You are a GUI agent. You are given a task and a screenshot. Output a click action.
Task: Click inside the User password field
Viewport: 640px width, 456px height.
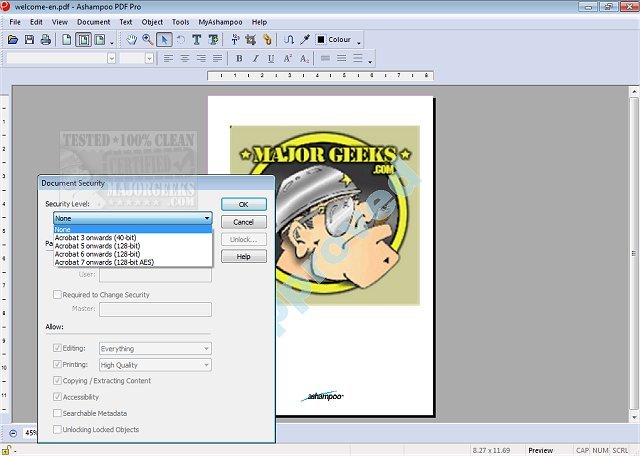click(x=155, y=275)
